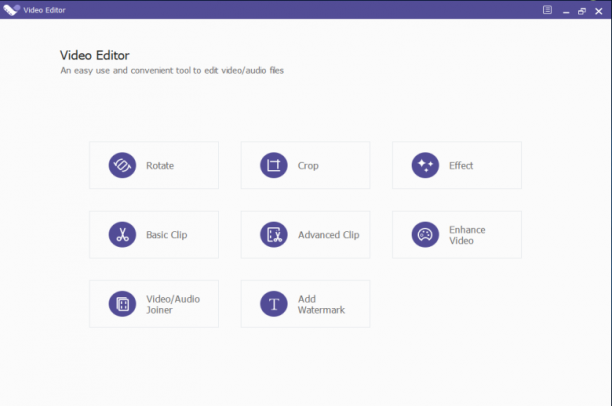
Task: Open the Effect tool label
Action: (461, 166)
